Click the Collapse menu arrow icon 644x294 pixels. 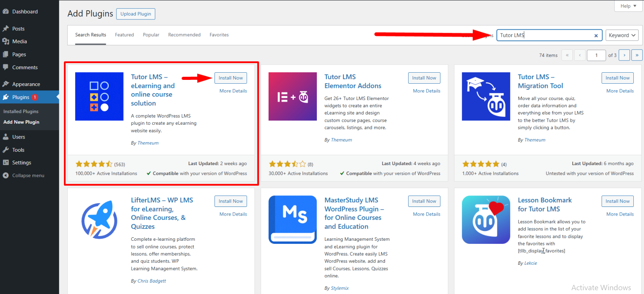[6, 175]
